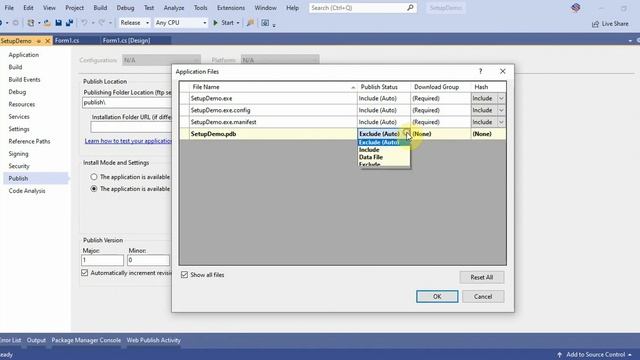640x360 pixels.
Task: Click the Minor version number field
Action: click(x=148, y=260)
